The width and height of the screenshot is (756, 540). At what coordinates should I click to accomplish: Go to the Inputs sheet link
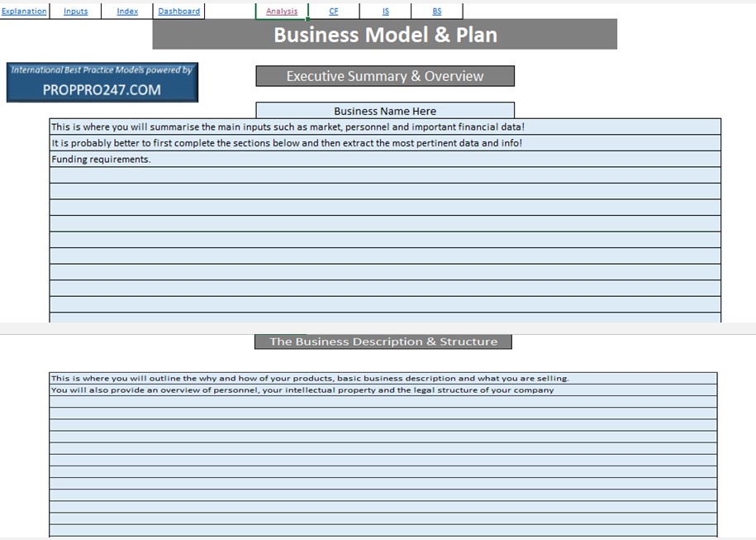point(76,11)
